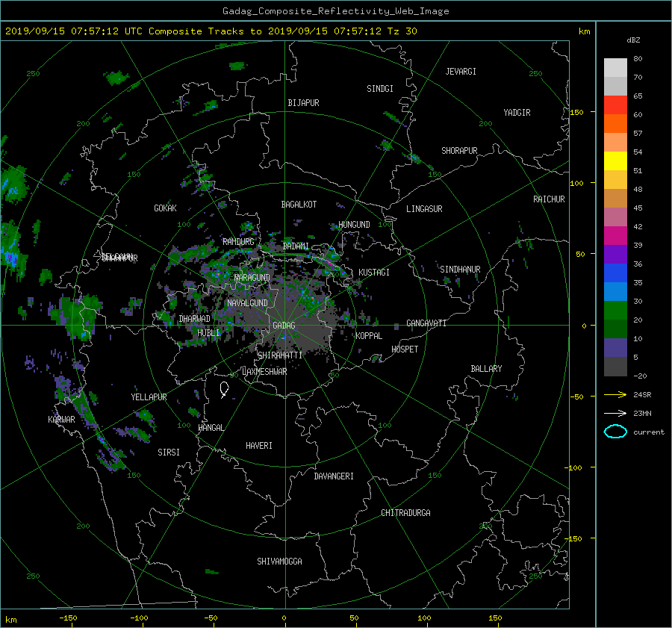Screen dimensions: 672x628
Task: Pick the yellow swatch in the dBZ legend
Action: (615, 161)
